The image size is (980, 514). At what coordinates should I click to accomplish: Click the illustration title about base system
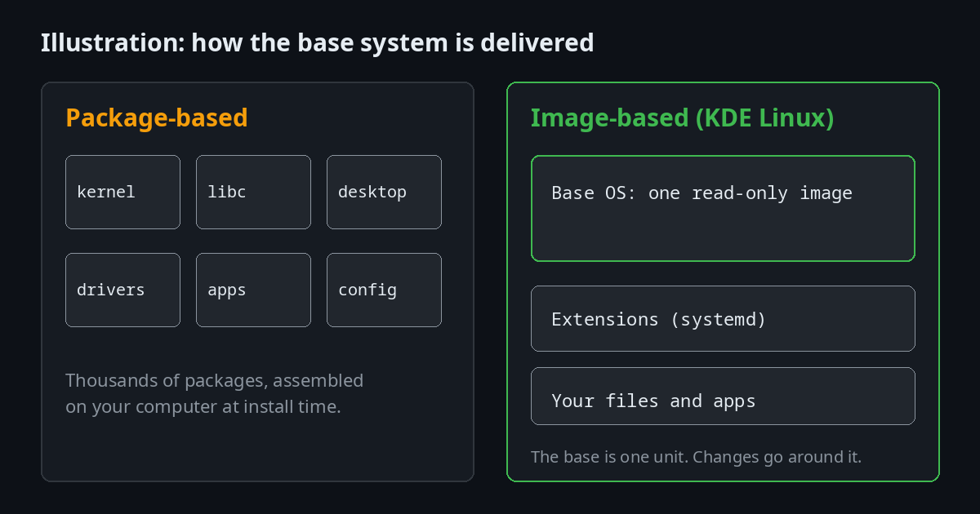pos(317,42)
